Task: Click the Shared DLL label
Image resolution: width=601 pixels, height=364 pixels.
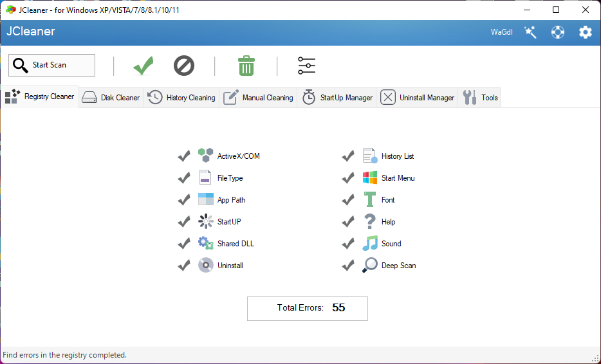Action: 236,244
